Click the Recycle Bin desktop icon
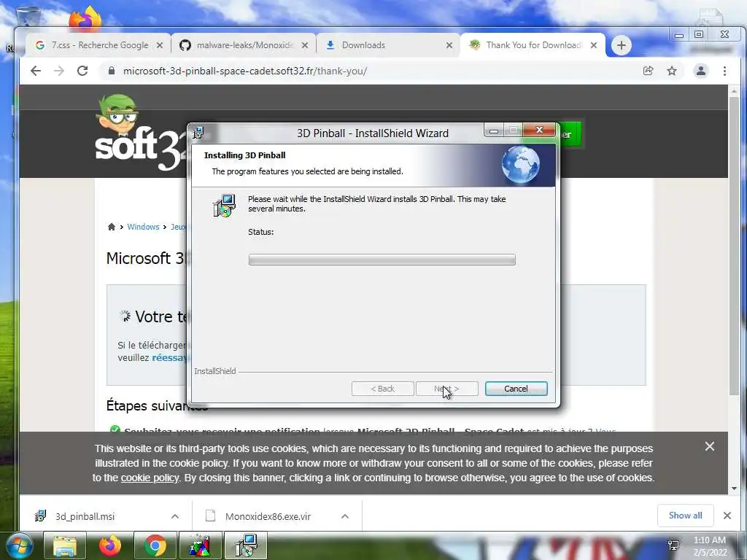This screenshot has width=747, height=560. point(28,15)
